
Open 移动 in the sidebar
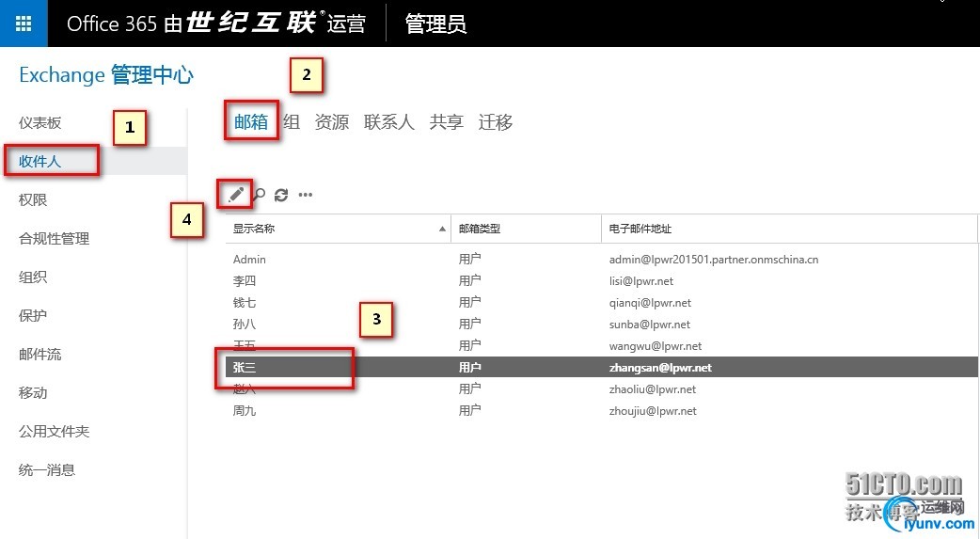pyautogui.click(x=33, y=392)
